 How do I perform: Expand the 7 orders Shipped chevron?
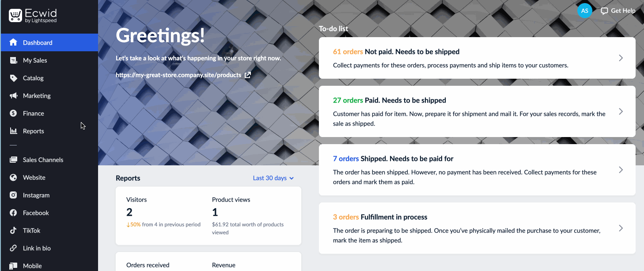tap(621, 170)
